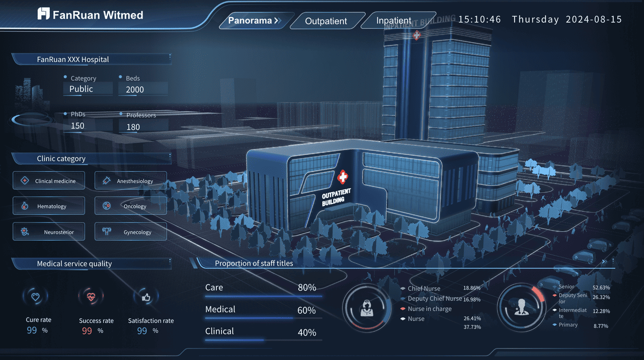
Task: Click the Cure rate heart icon
Action: click(x=35, y=297)
